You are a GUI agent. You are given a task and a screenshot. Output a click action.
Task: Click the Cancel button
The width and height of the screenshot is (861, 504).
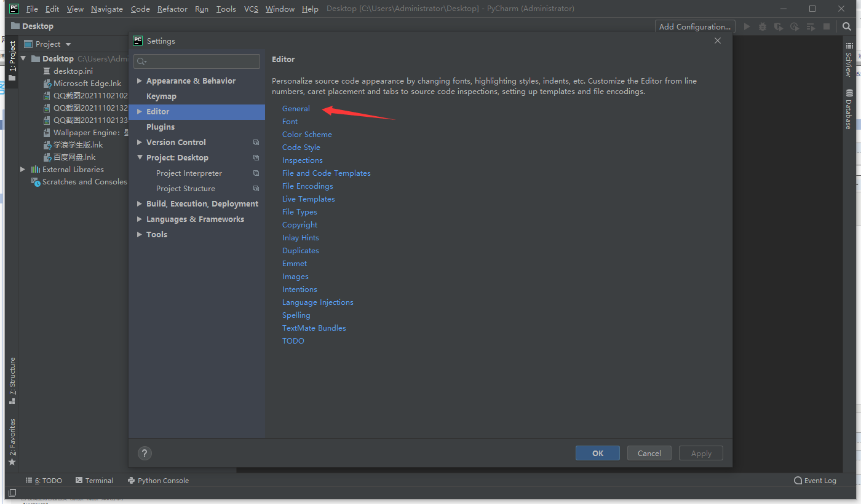pyautogui.click(x=649, y=453)
